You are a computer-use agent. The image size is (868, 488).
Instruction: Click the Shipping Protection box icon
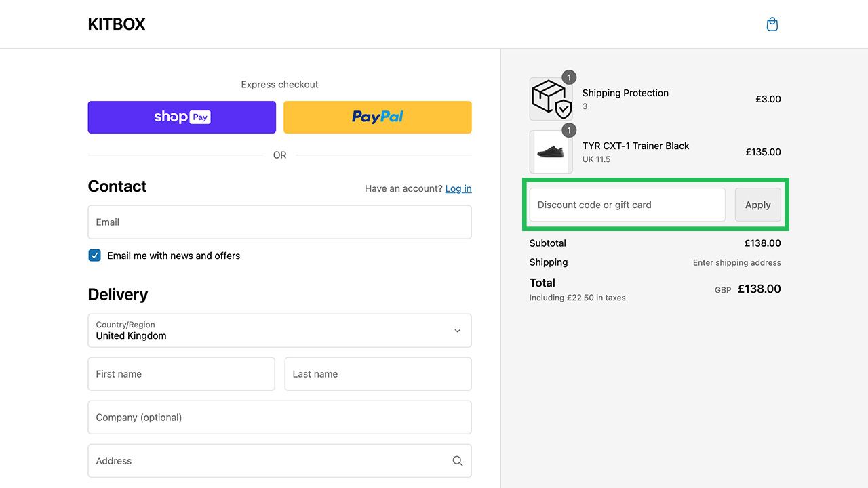coord(551,99)
